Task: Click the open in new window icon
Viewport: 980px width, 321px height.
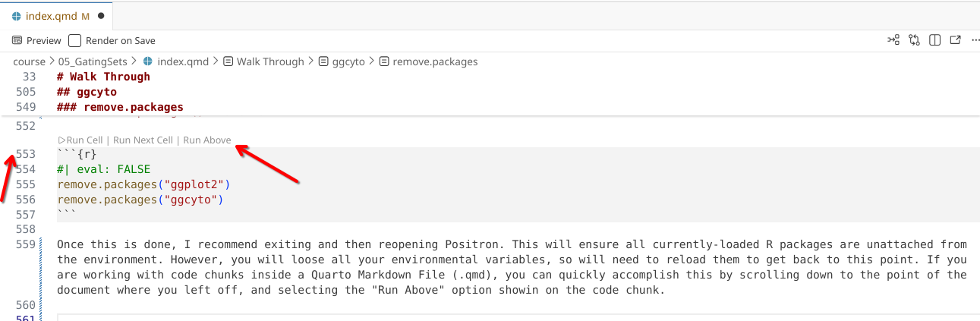Action: point(956,40)
